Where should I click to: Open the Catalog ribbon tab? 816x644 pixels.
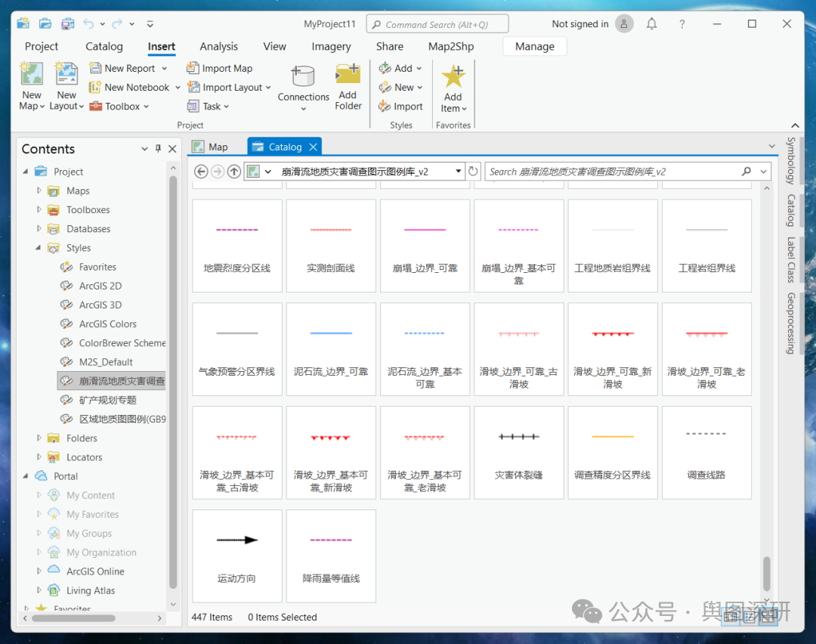tap(104, 46)
